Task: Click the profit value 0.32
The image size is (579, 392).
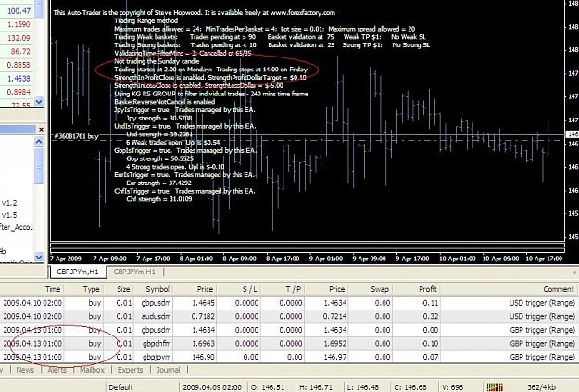Action: pyautogui.click(x=431, y=317)
